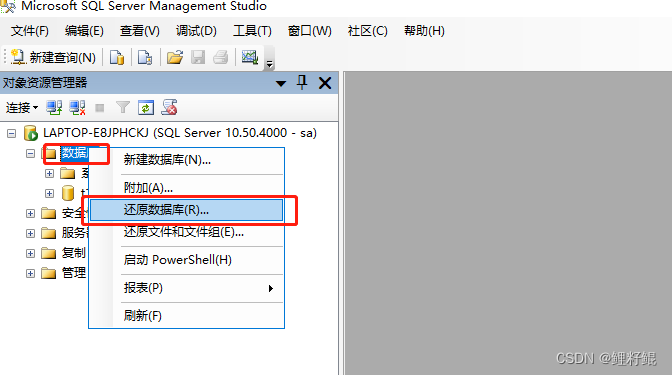Select the Databases (数据) folder
This screenshot has height=375, width=672.
pos(74,153)
